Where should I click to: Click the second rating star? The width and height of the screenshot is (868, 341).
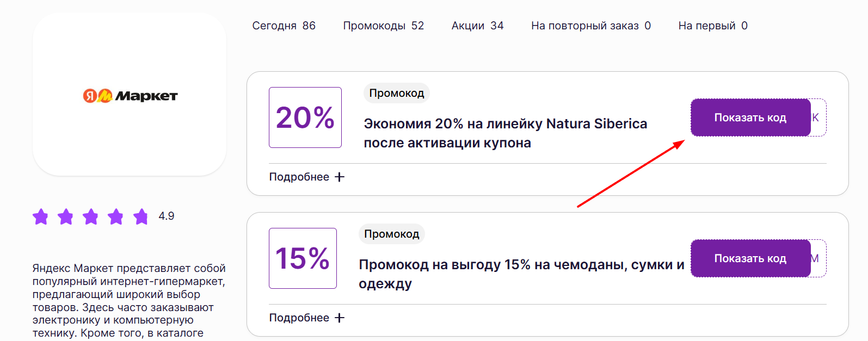coord(65,216)
